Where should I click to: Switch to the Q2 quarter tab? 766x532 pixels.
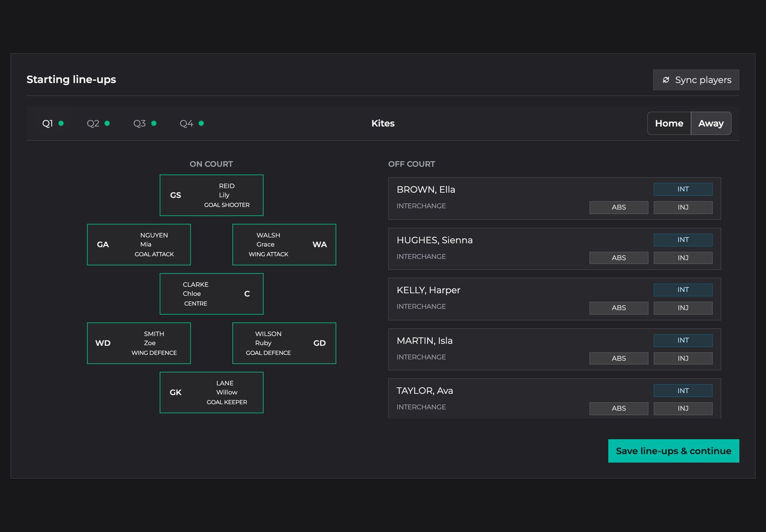[x=98, y=123]
